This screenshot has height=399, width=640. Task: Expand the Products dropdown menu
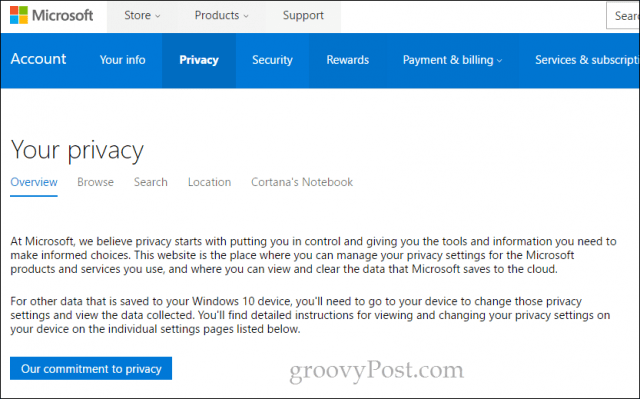221,16
